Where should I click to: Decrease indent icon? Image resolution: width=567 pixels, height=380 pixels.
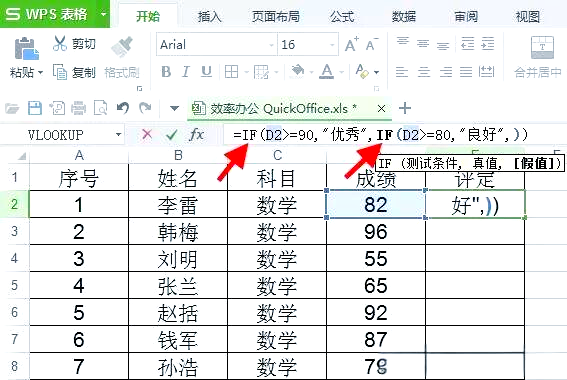click(x=468, y=44)
